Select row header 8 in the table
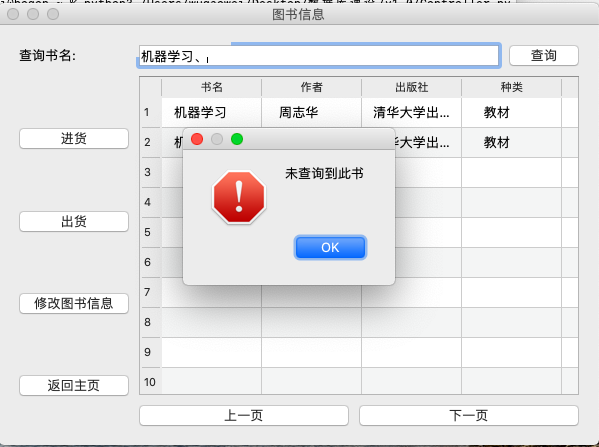The height and width of the screenshot is (447, 599). coord(151,322)
